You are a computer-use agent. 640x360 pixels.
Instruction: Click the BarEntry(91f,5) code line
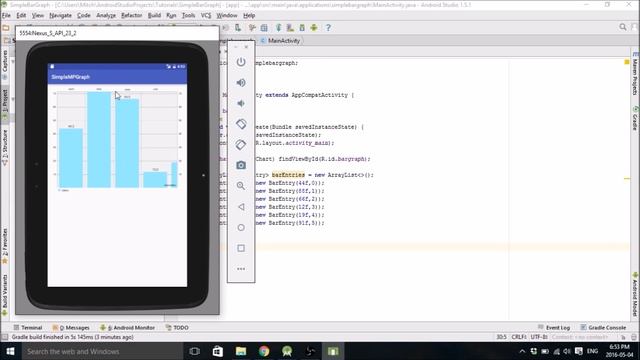coord(290,223)
